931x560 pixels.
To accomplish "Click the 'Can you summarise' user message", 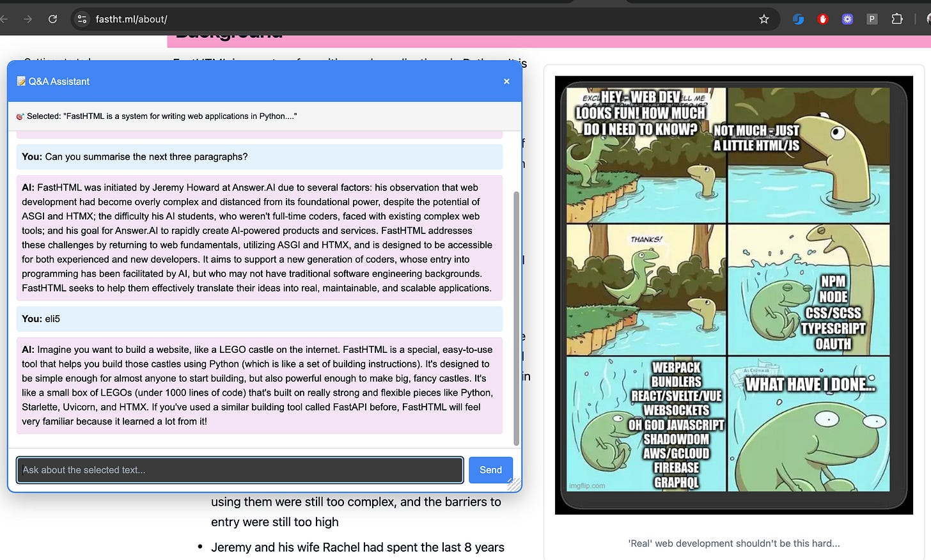I will point(260,157).
